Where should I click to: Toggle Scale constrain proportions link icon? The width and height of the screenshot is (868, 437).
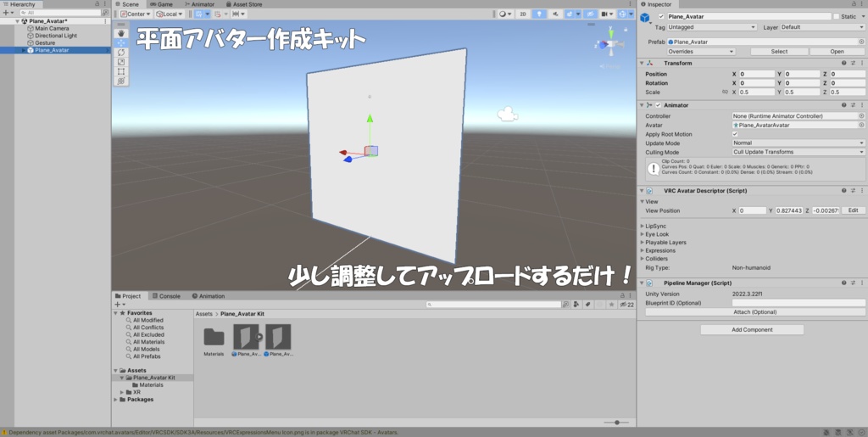[725, 92]
